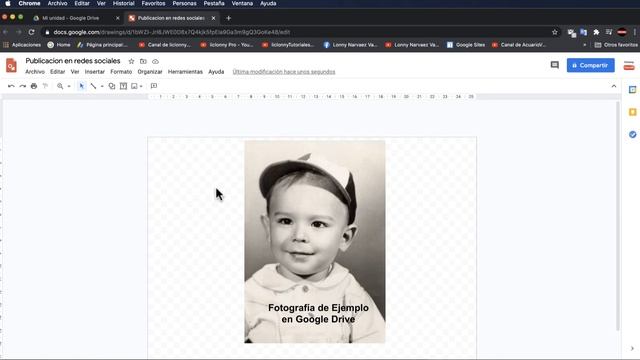Open the Google Drawings home logo
This screenshot has height=360, width=640.
tap(11, 65)
